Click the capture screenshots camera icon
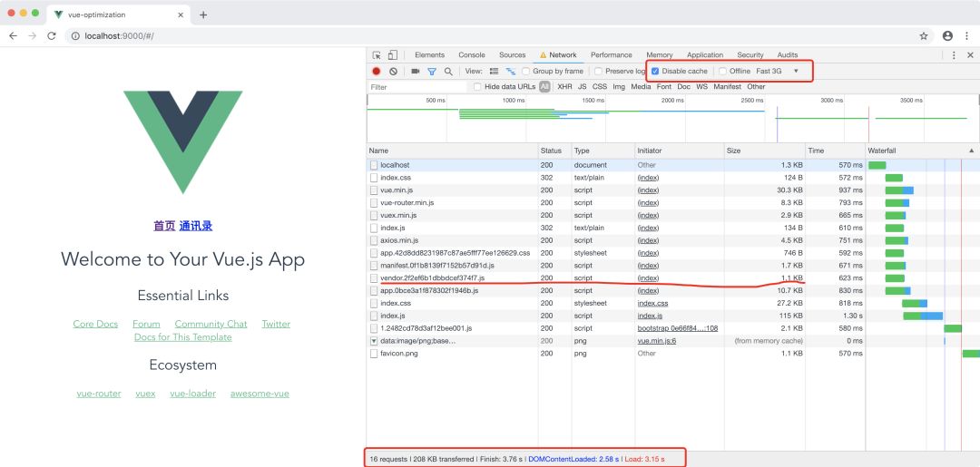980x467 pixels. (416, 71)
